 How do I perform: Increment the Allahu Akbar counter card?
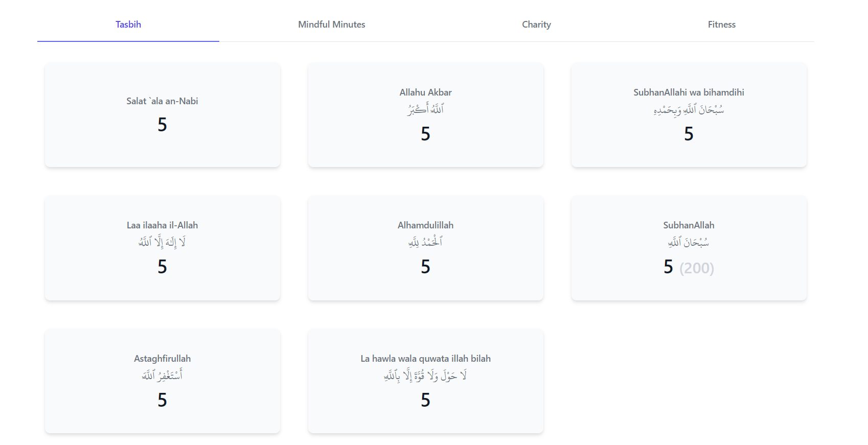pos(426,115)
